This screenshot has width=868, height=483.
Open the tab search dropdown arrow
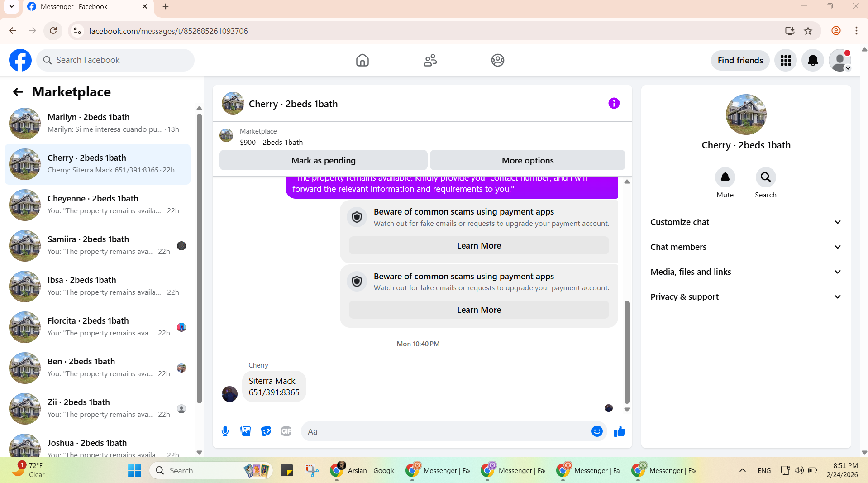[x=12, y=6]
